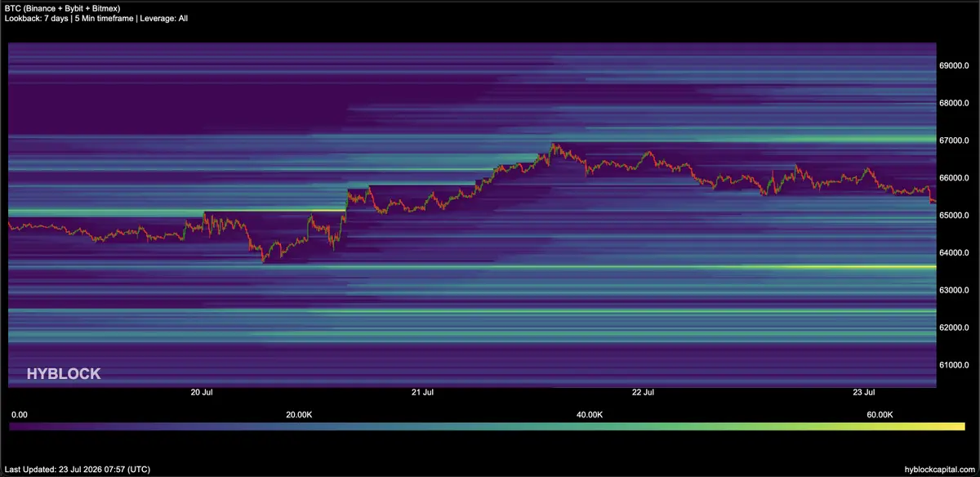Screen dimensions: 980x477
Task: Click the 22 Jul date label
Action: click(643, 393)
